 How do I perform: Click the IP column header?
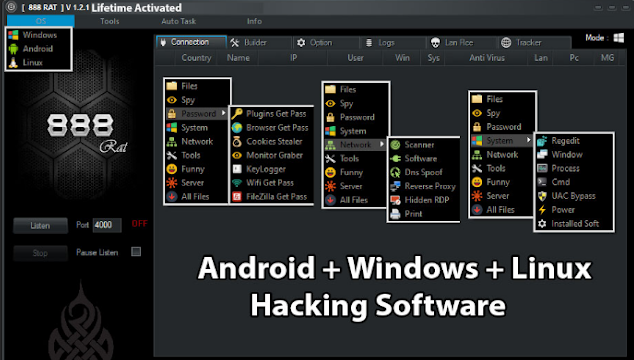click(294, 58)
